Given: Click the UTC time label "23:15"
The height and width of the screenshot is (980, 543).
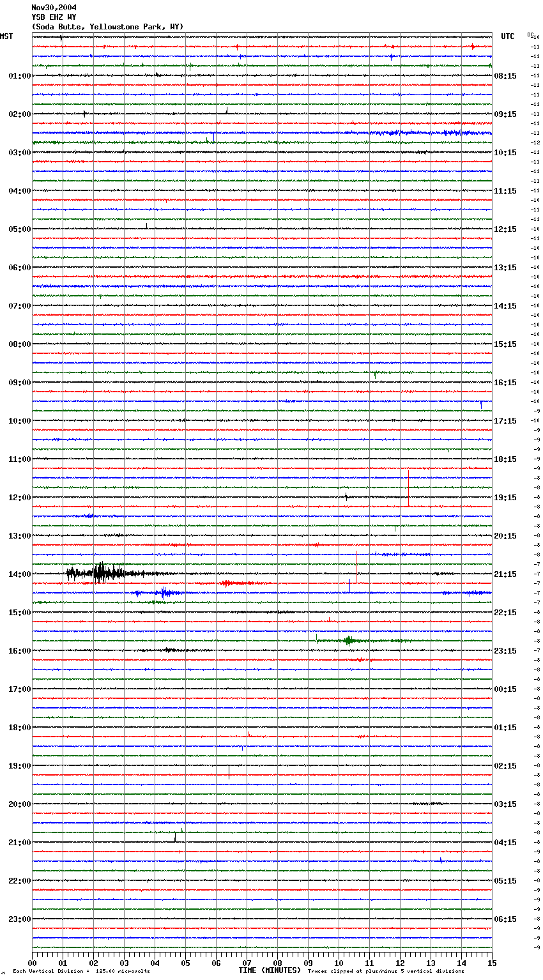Looking at the screenshot, I should [505, 651].
